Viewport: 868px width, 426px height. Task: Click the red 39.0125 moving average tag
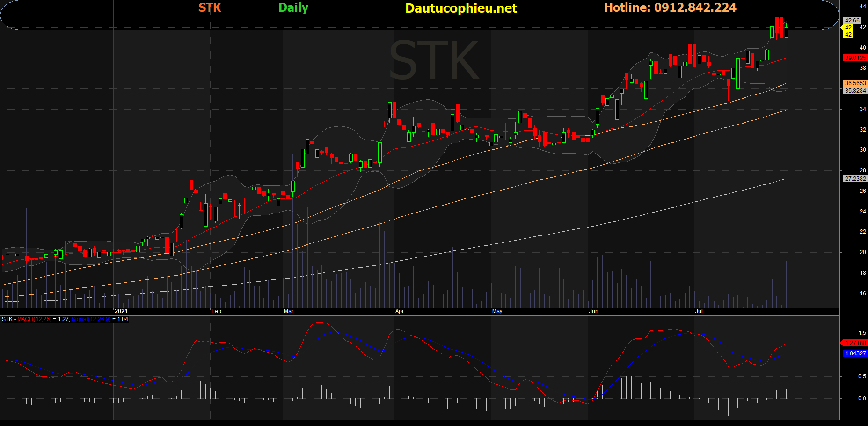coord(855,58)
